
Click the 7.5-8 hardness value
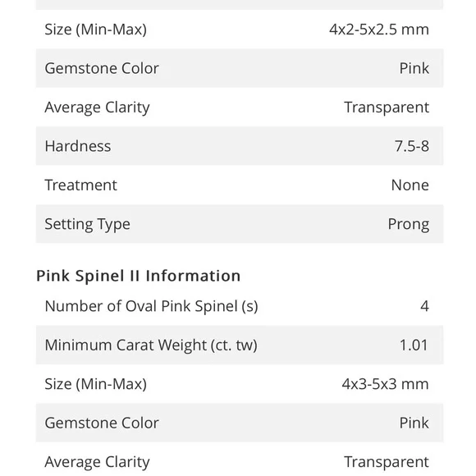412,146
